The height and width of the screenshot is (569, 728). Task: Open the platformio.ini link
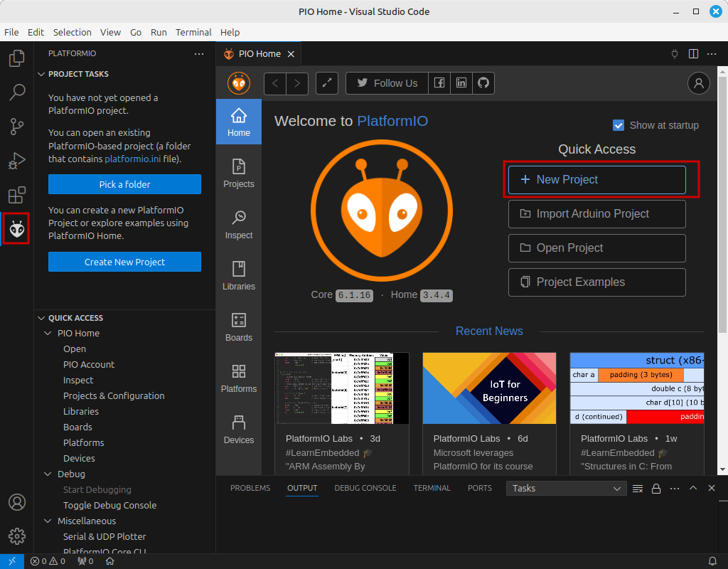[133, 159]
